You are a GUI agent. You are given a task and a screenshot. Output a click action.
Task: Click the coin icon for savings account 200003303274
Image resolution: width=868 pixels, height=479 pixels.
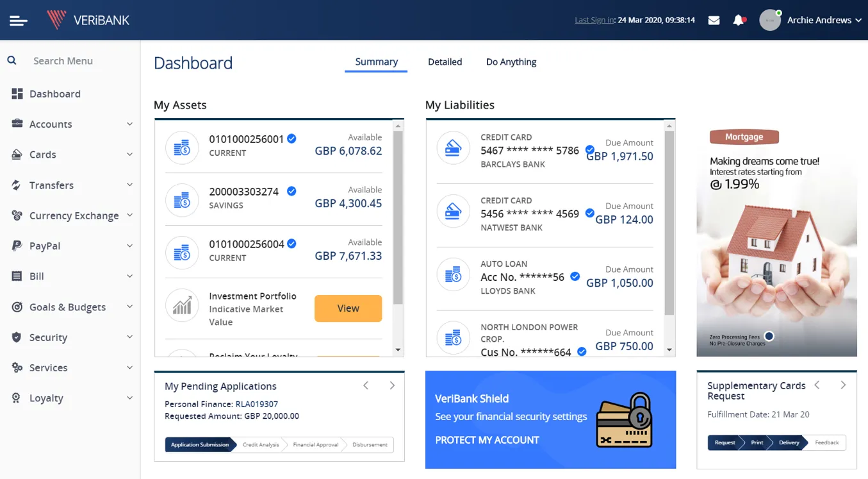pyautogui.click(x=182, y=200)
